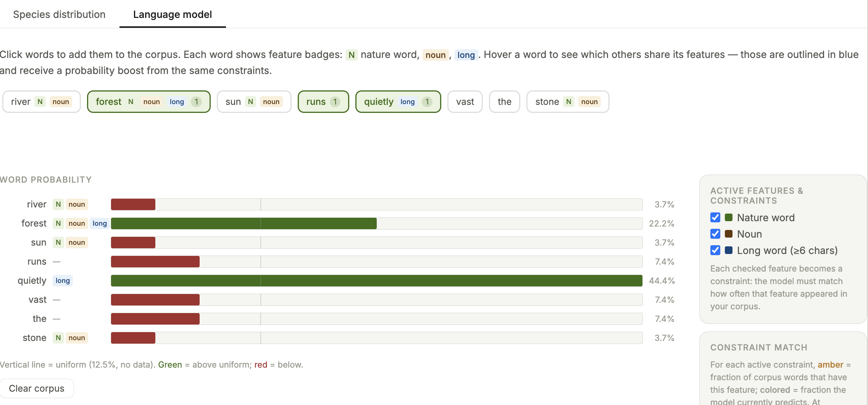Disable the Long word (≥6 chars) checkbox
This screenshot has height=405, width=868.
click(x=715, y=250)
